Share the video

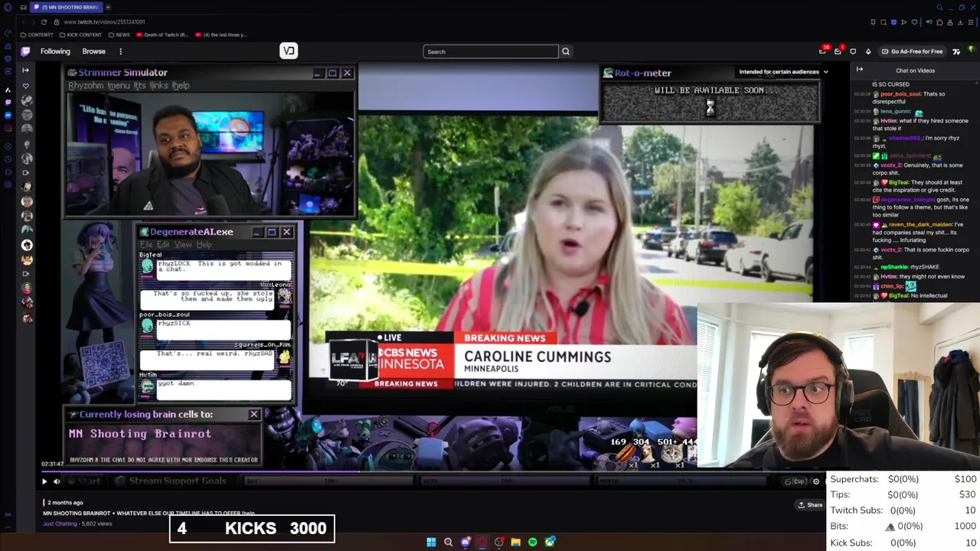coord(810,505)
